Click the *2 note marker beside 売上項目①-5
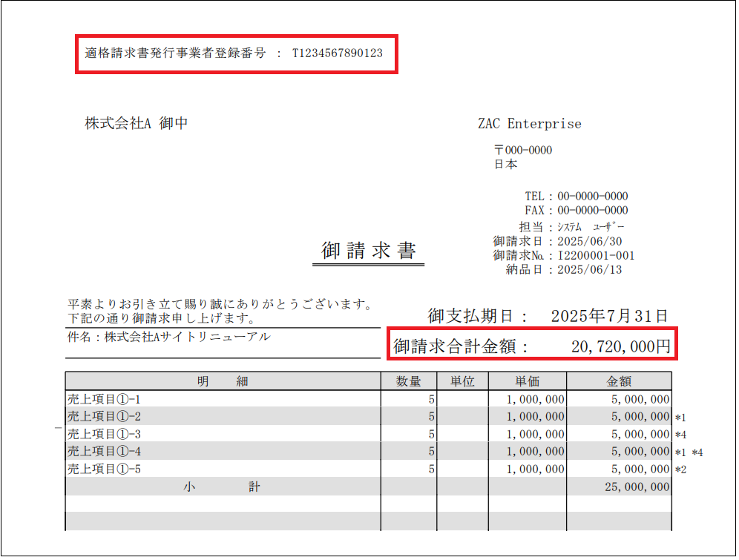 point(681,470)
